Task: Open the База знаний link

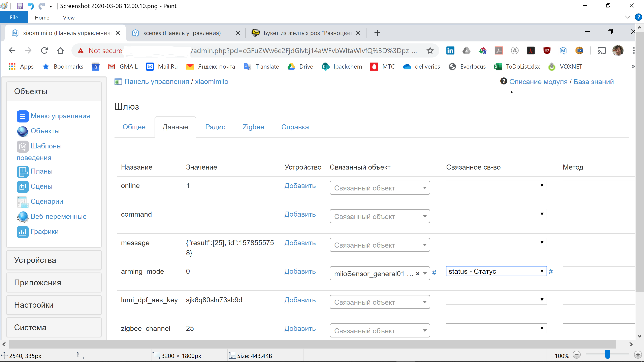Action: tap(593, 81)
